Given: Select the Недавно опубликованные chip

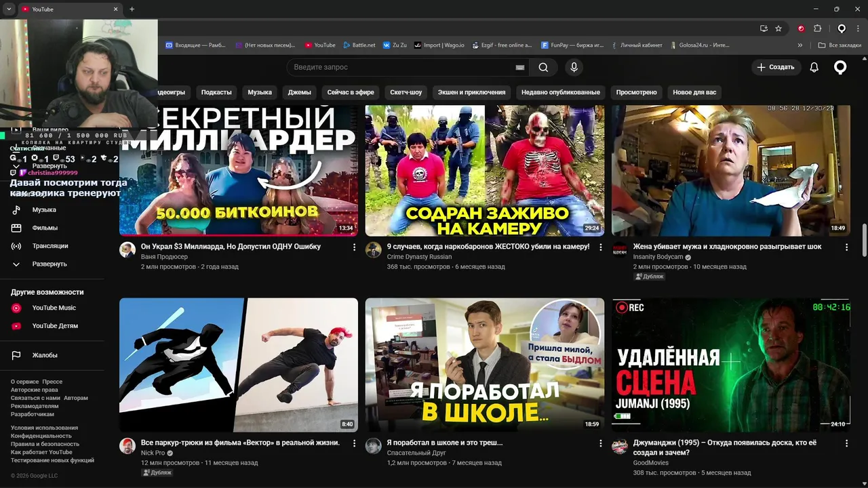Looking at the screenshot, I should tap(560, 92).
